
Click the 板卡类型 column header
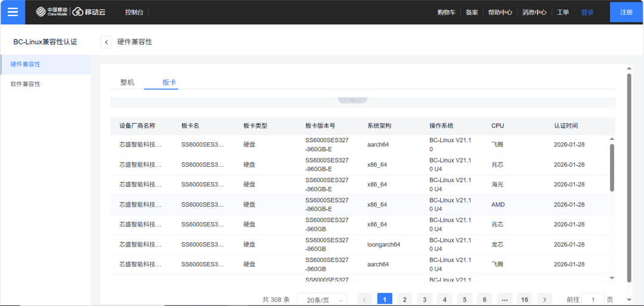pos(255,126)
